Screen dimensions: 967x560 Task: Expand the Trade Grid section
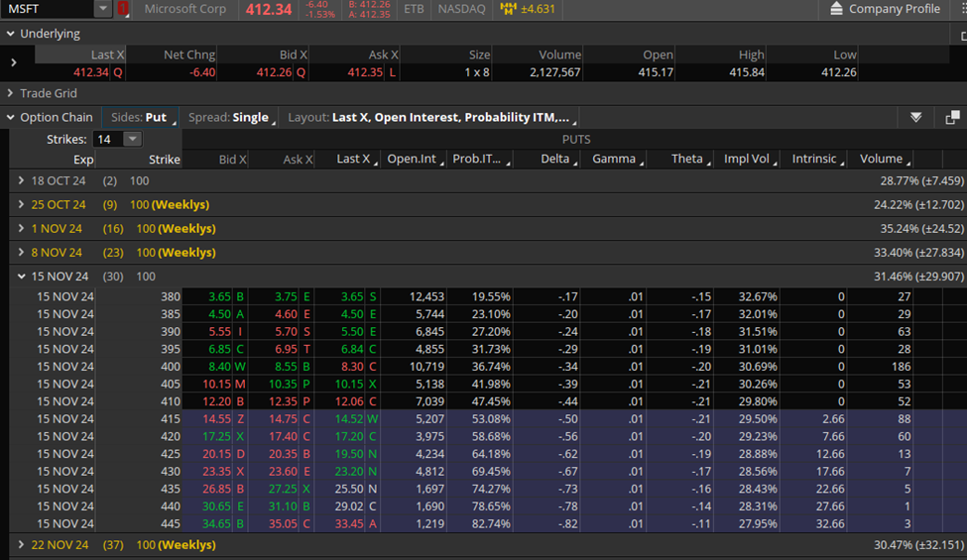point(11,93)
